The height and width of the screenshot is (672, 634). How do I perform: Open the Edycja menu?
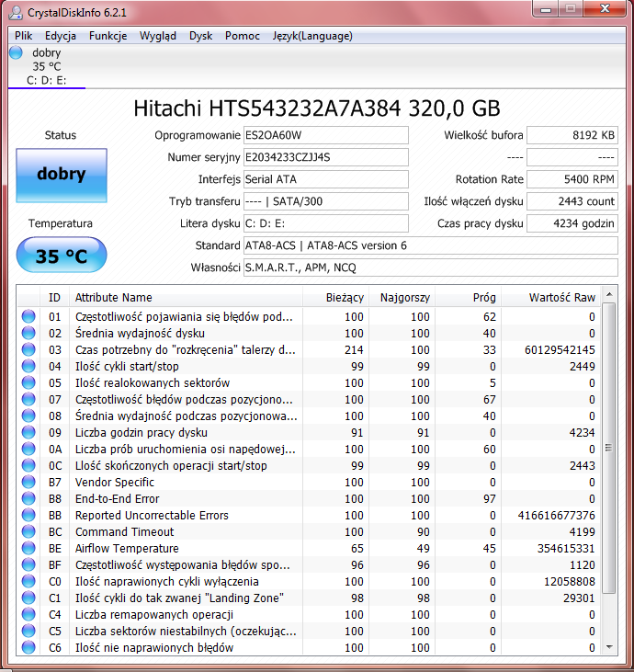pyautogui.click(x=61, y=36)
